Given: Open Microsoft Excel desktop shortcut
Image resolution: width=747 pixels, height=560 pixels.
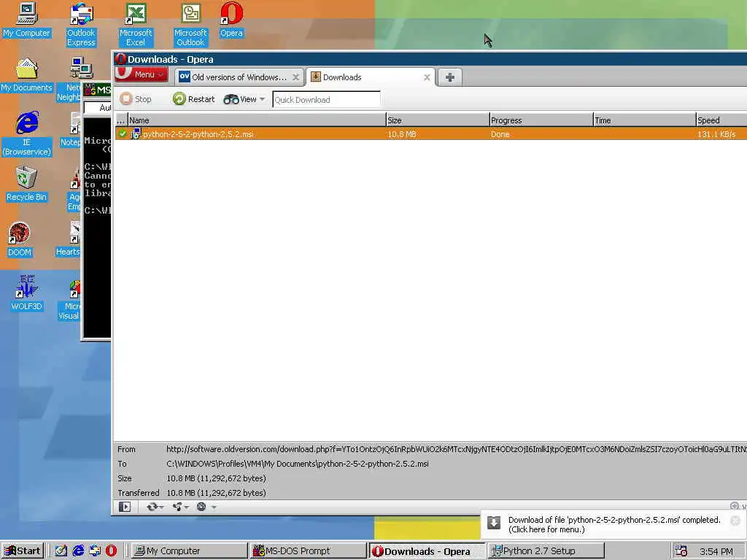Looking at the screenshot, I should point(135,24).
